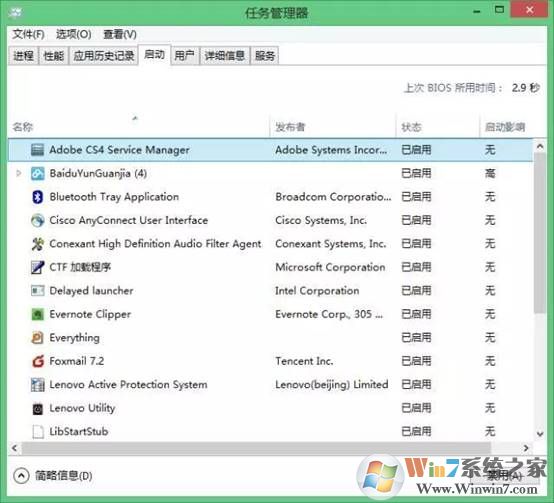Select the 启动 tab
Image resolution: width=554 pixels, height=503 pixels.
[x=154, y=55]
